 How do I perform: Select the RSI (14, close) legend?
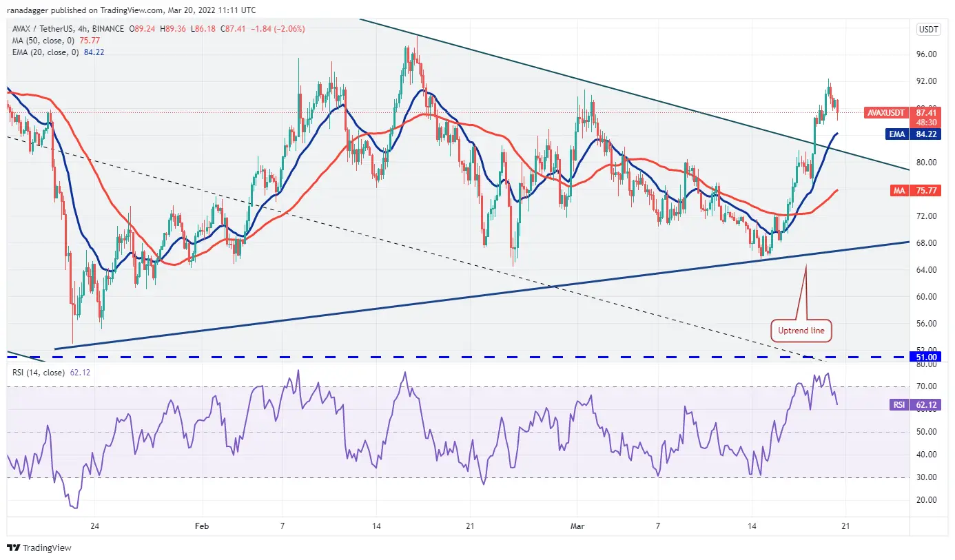[x=39, y=373]
